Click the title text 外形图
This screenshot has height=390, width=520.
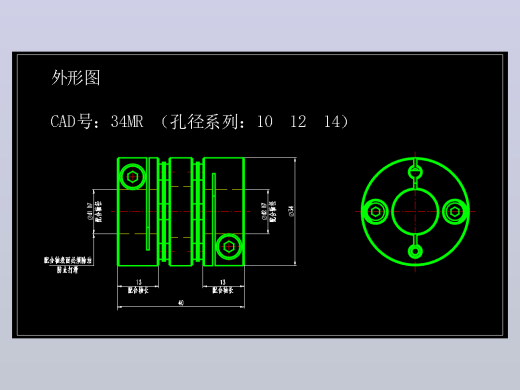tap(76, 78)
